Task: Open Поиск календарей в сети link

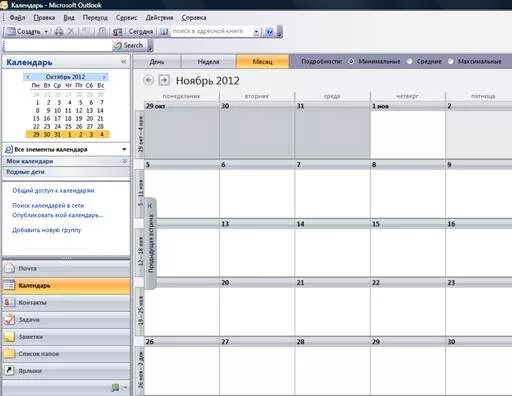Action: (x=48, y=206)
